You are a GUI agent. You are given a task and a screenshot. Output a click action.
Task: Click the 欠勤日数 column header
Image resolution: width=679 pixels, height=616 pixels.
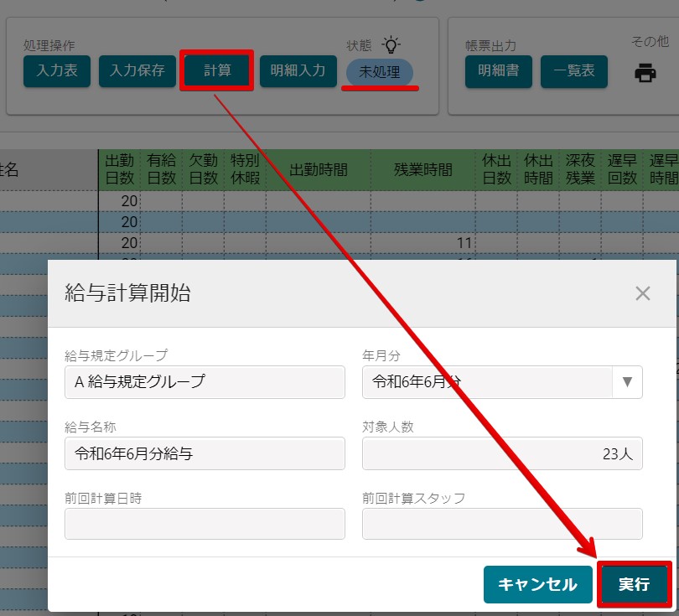[203, 169]
